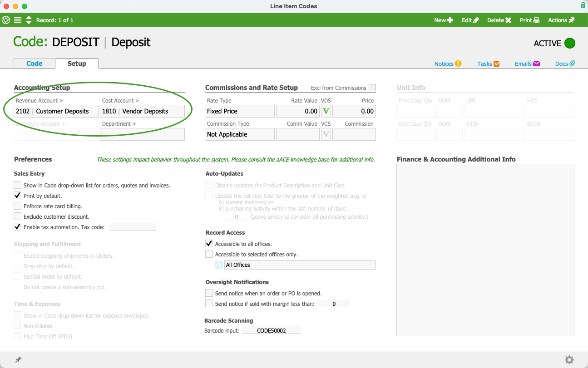Click the empty Department field

tap(143, 134)
